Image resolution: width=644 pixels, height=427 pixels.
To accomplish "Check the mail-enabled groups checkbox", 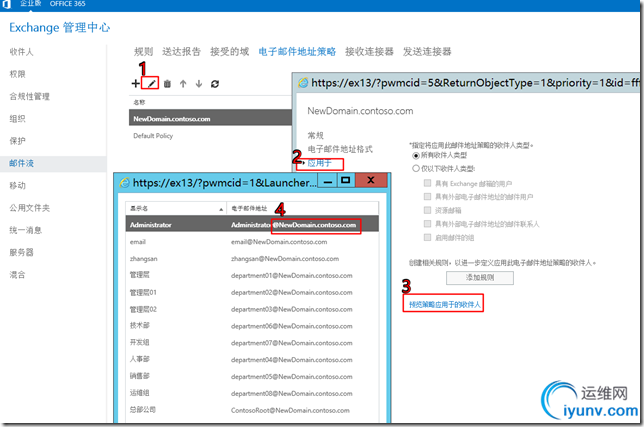I will pos(428,237).
